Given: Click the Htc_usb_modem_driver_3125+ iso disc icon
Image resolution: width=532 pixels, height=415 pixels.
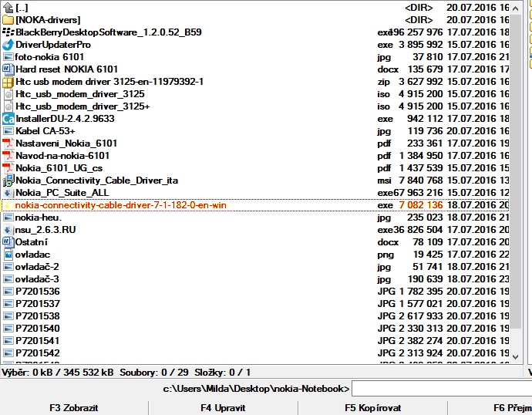Looking at the screenshot, I should (x=8, y=106).
